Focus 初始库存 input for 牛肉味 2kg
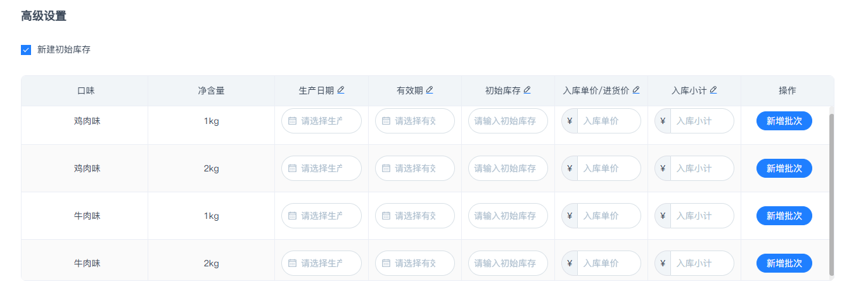The width and height of the screenshot is (868, 291). point(507,263)
